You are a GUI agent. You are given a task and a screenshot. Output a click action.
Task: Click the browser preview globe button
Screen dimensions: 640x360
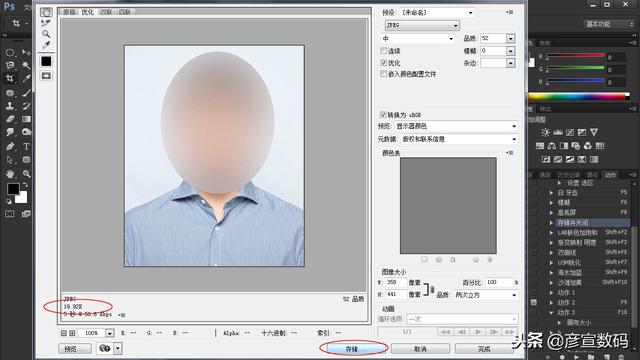(x=105, y=349)
